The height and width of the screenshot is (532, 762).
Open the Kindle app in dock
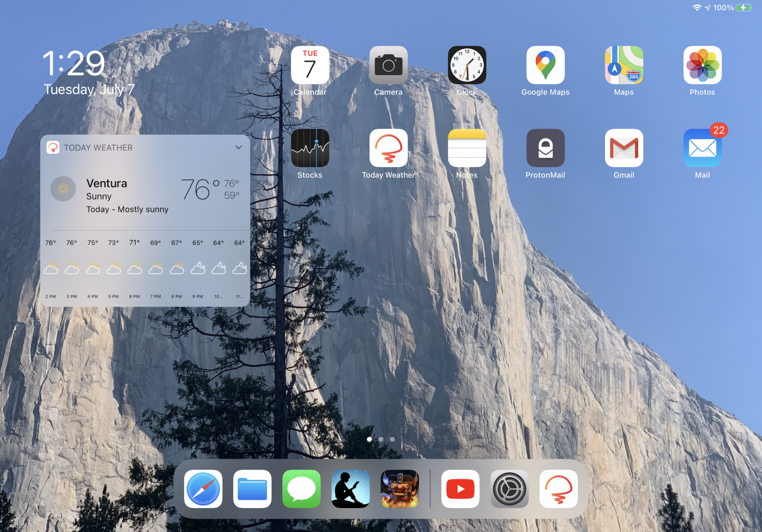point(351,489)
